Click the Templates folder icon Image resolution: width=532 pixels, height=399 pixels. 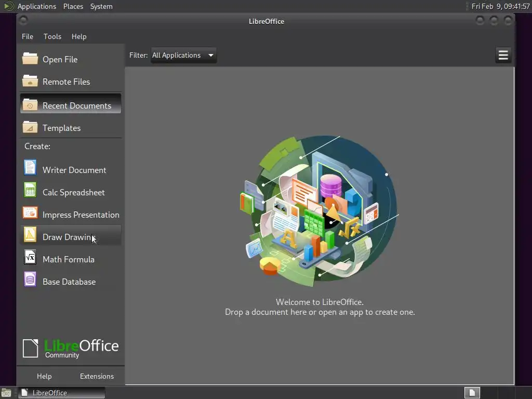[30, 128]
